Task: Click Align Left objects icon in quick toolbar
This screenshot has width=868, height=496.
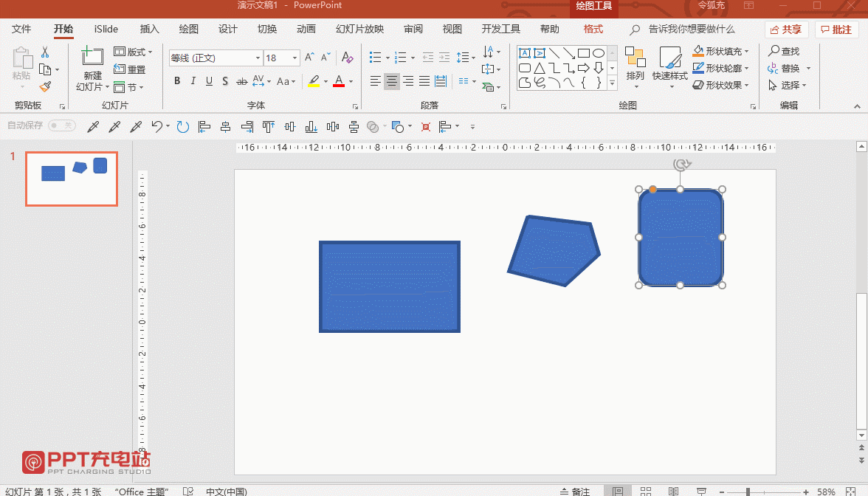Action: coord(204,127)
